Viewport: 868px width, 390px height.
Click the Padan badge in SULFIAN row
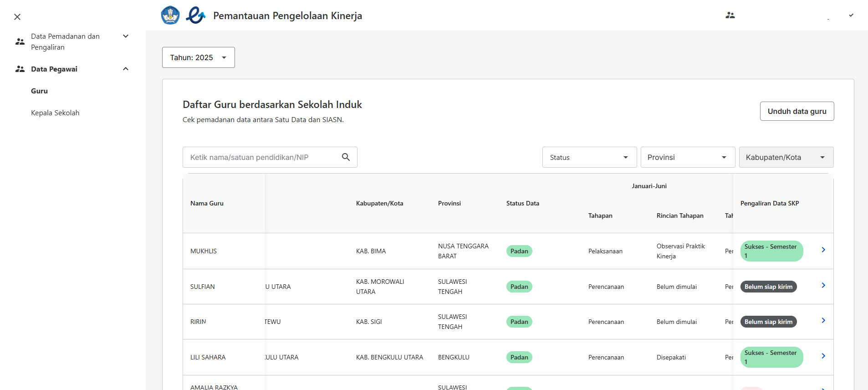point(519,287)
